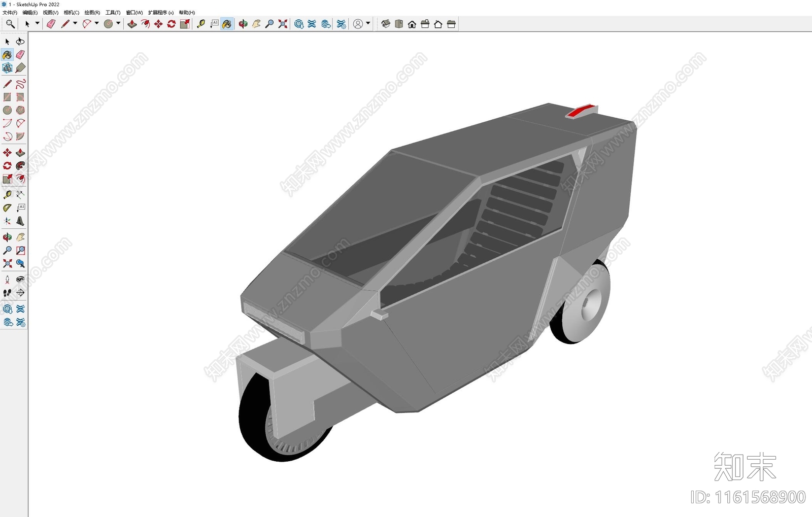Choose the Polygon tool
The height and width of the screenshot is (517, 812).
coord(20,110)
